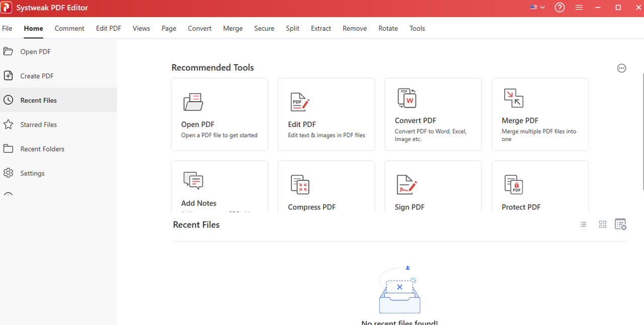644x325 pixels.
Task: Open the Merge tab
Action: (233, 28)
